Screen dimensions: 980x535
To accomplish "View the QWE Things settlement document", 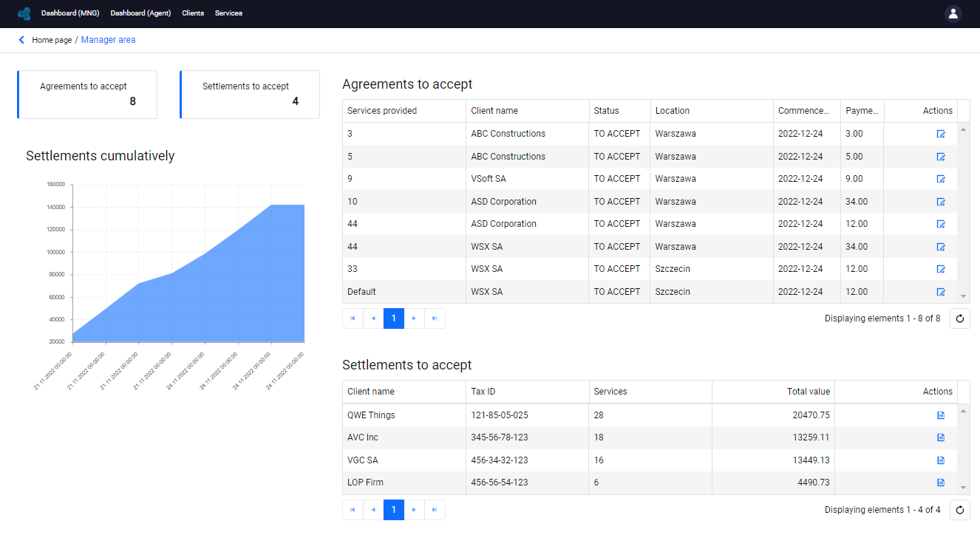I will click(x=941, y=415).
